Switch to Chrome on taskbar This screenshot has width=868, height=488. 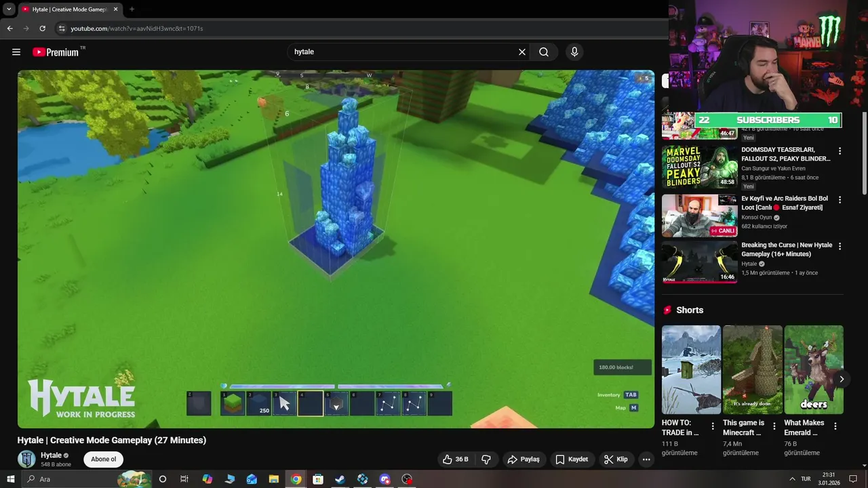(296, 479)
